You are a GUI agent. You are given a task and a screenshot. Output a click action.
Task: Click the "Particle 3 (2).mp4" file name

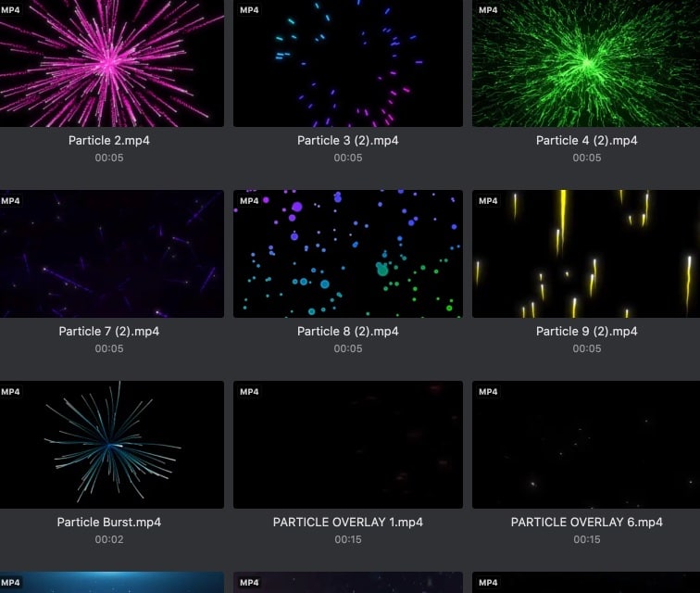click(348, 141)
